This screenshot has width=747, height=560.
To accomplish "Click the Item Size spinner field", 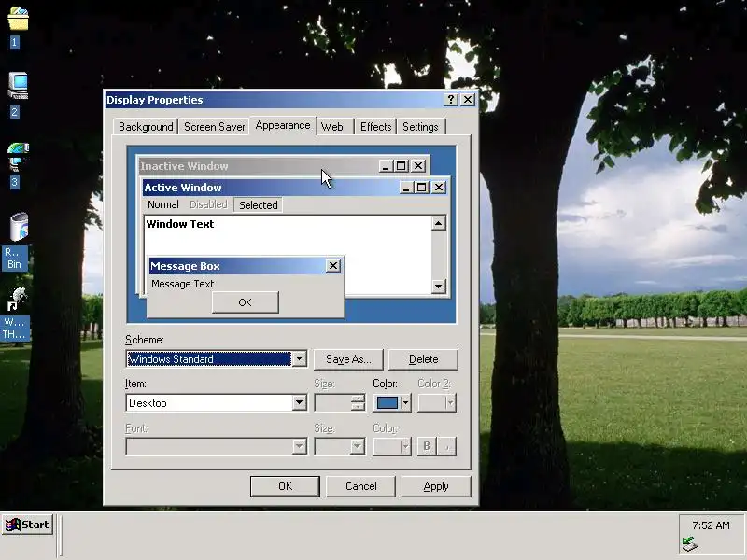I will (x=340, y=403).
